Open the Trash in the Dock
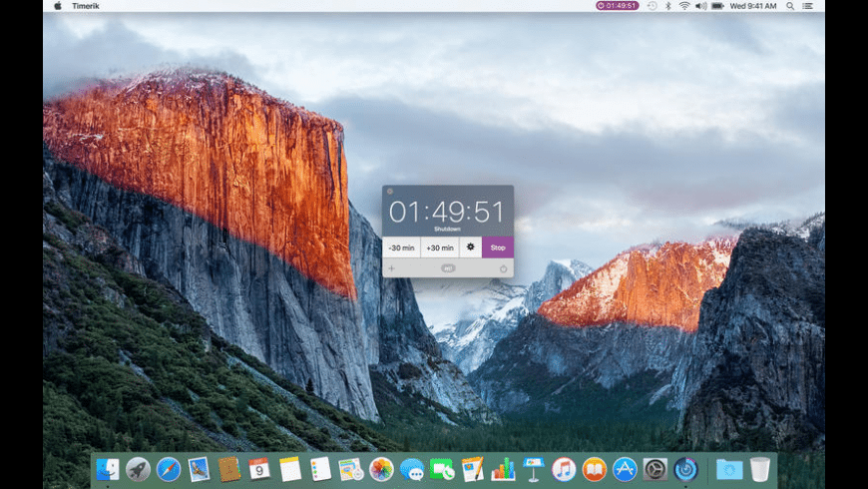 pos(760,470)
